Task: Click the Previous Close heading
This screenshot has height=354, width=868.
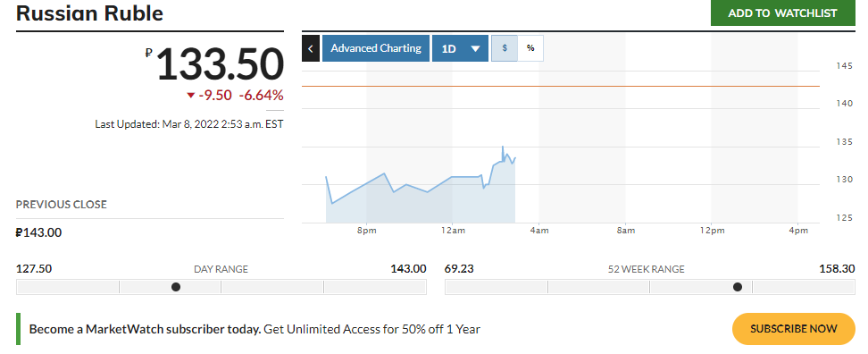Action: click(62, 205)
